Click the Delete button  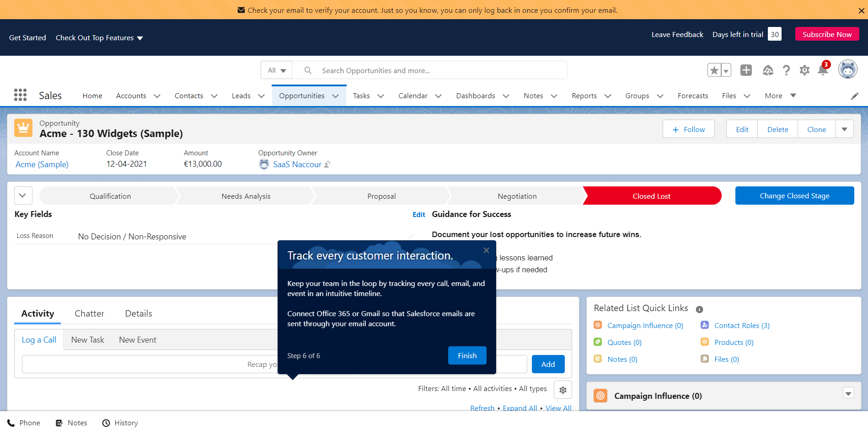778,129
